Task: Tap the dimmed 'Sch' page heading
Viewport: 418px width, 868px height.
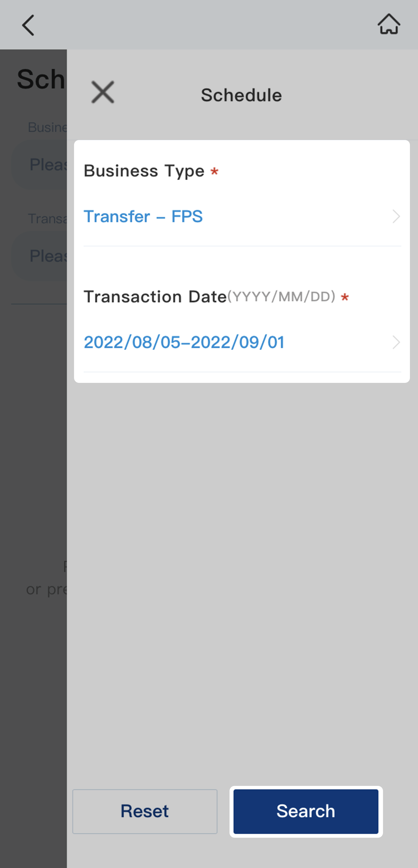Action: pyautogui.click(x=40, y=79)
